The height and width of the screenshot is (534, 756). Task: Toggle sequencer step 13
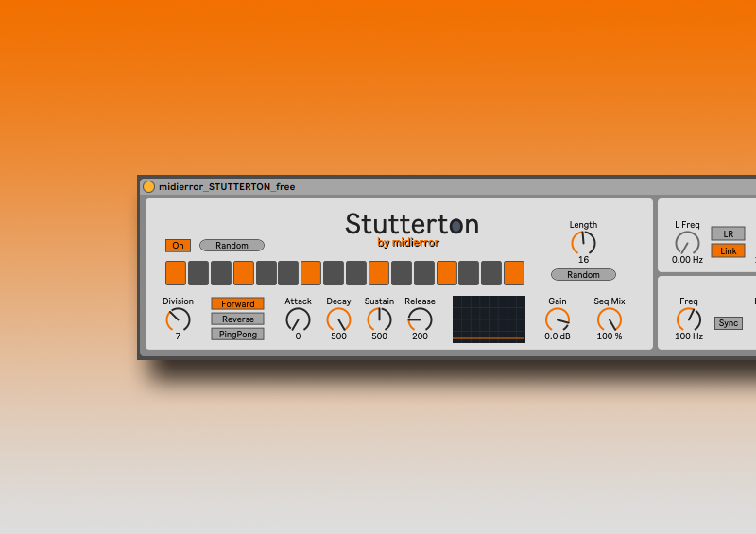(x=447, y=273)
